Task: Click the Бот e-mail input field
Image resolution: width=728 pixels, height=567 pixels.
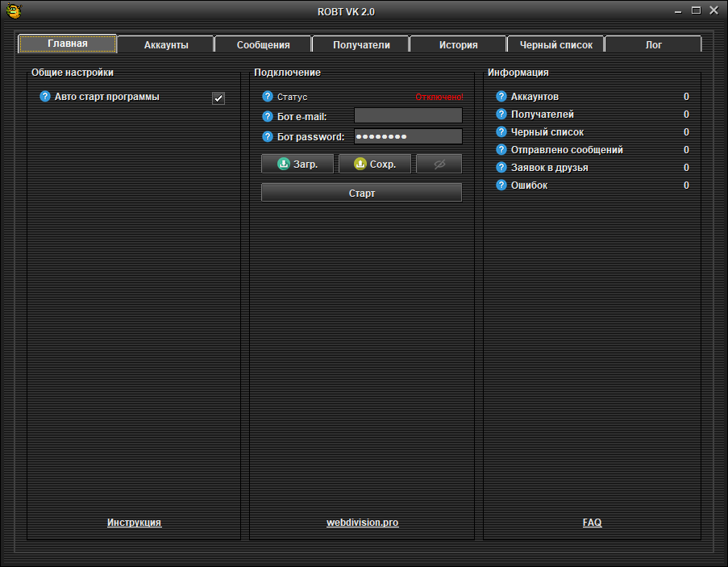Action: (408, 116)
